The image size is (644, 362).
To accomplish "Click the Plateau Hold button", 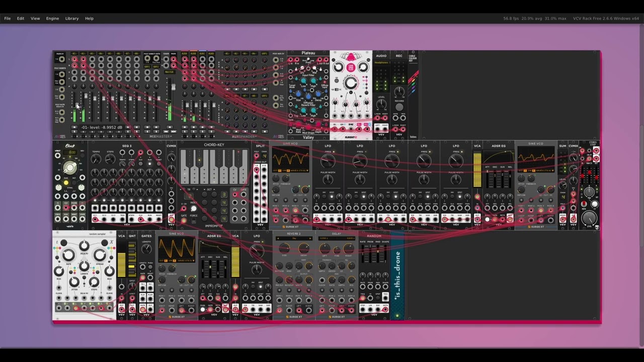I will 291,124.
